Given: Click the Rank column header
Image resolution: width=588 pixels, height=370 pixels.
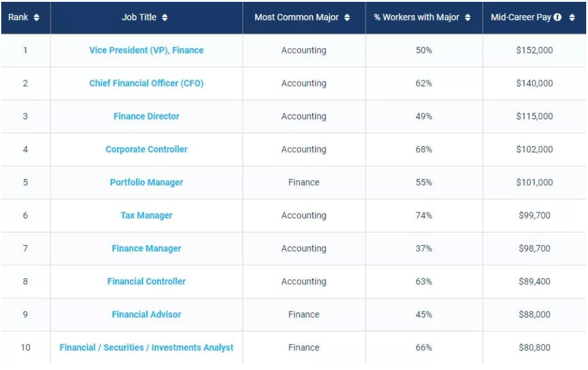Looking at the screenshot, I should tap(26, 18).
